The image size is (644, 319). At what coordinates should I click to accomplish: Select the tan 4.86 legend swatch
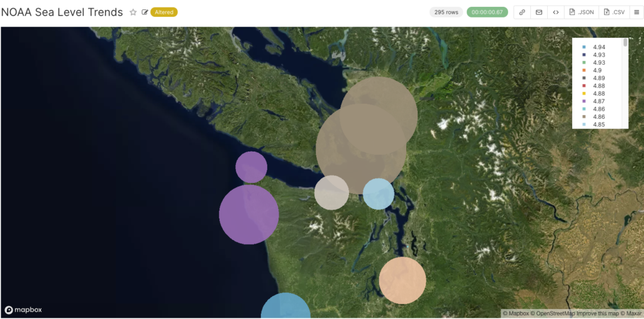tap(584, 117)
